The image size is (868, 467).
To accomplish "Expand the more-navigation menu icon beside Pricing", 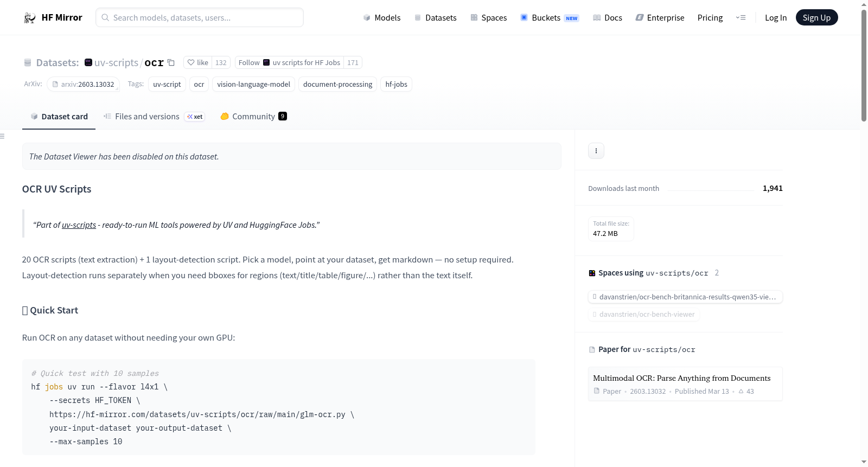I will pyautogui.click(x=741, y=17).
